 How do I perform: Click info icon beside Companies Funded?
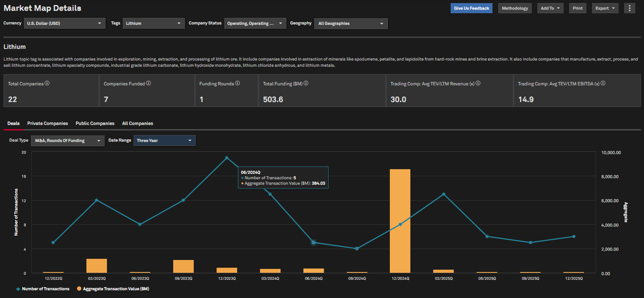point(148,83)
